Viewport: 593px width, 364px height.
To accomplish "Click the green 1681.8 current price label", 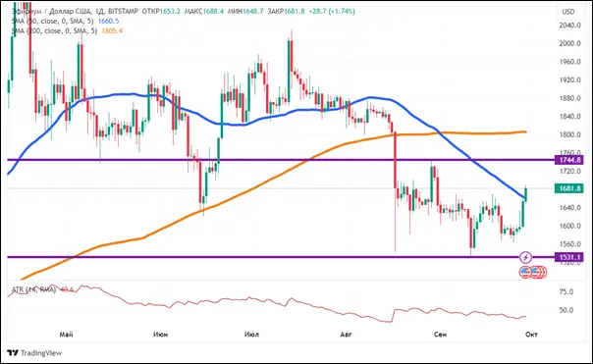I will 569,188.
